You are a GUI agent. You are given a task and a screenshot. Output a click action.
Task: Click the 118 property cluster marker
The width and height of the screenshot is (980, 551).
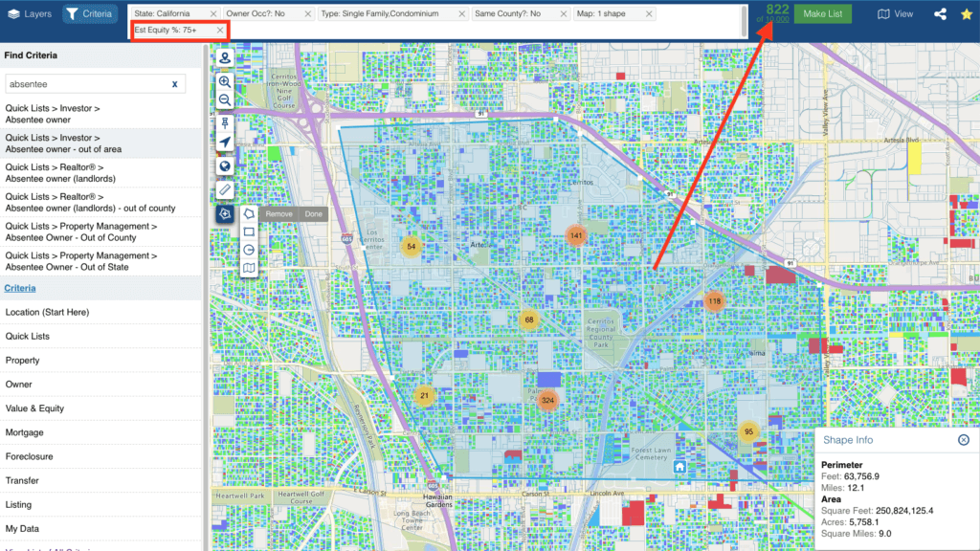(714, 301)
